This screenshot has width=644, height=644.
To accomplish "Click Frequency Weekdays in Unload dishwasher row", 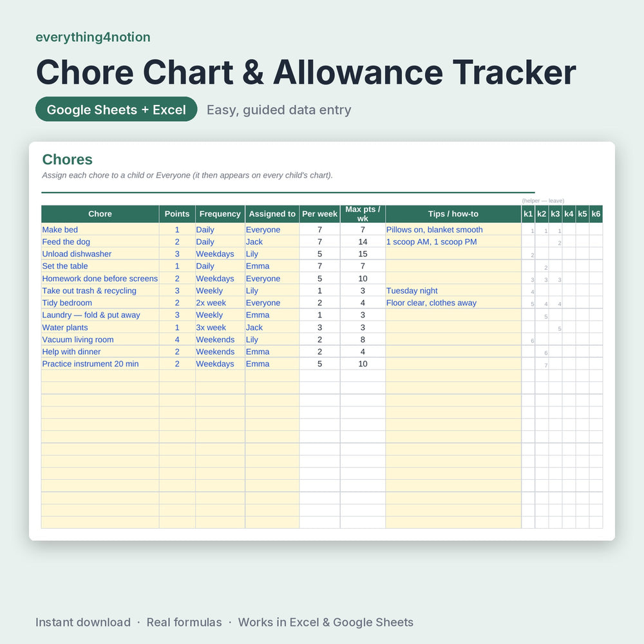I will point(220,254).
